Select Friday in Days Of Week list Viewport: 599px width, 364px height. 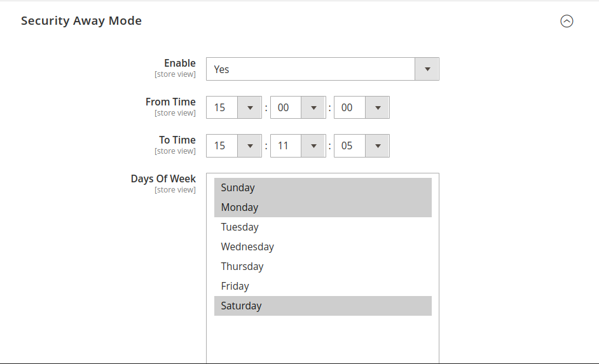pyautogui.click(x=323, y=286)
